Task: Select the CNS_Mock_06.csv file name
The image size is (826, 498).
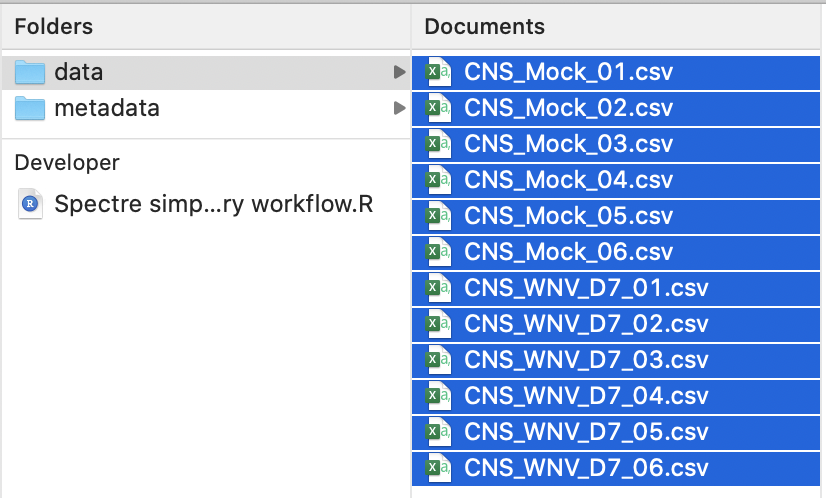Action: coord(568,252)
